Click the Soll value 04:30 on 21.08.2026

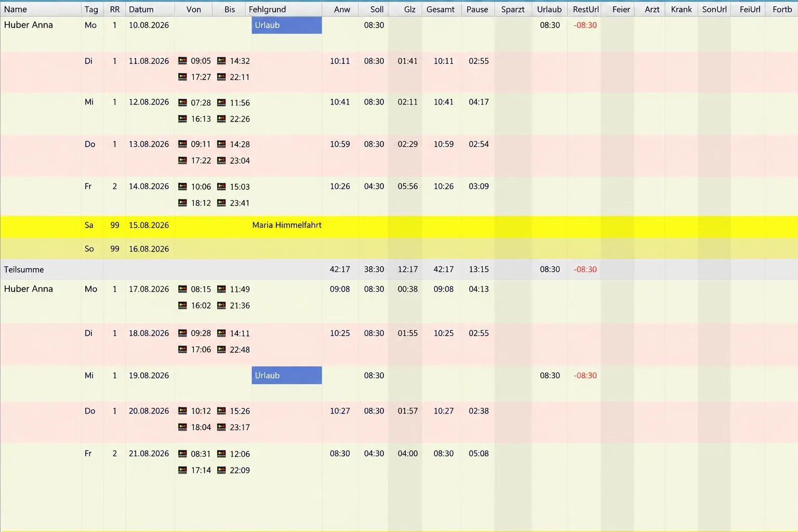pos(374,454)
